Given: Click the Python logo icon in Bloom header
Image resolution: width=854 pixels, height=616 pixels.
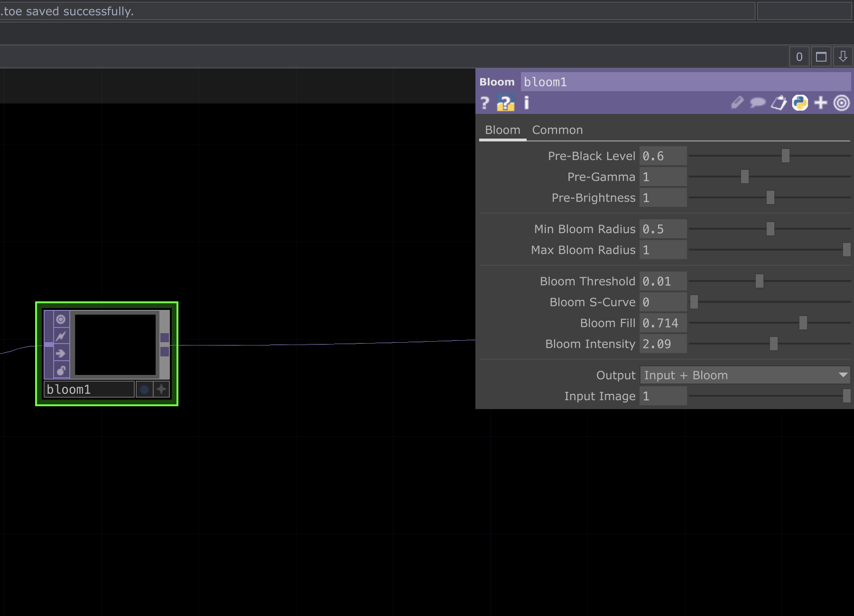Looking at the screenshot, I should (x=800, y=103).
